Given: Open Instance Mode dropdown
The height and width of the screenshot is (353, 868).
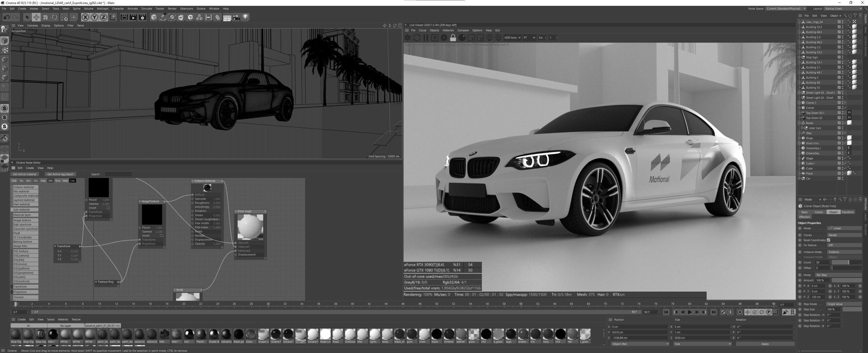Looking at the screenshot, I should pyautogui.click(x=844, y=252).
